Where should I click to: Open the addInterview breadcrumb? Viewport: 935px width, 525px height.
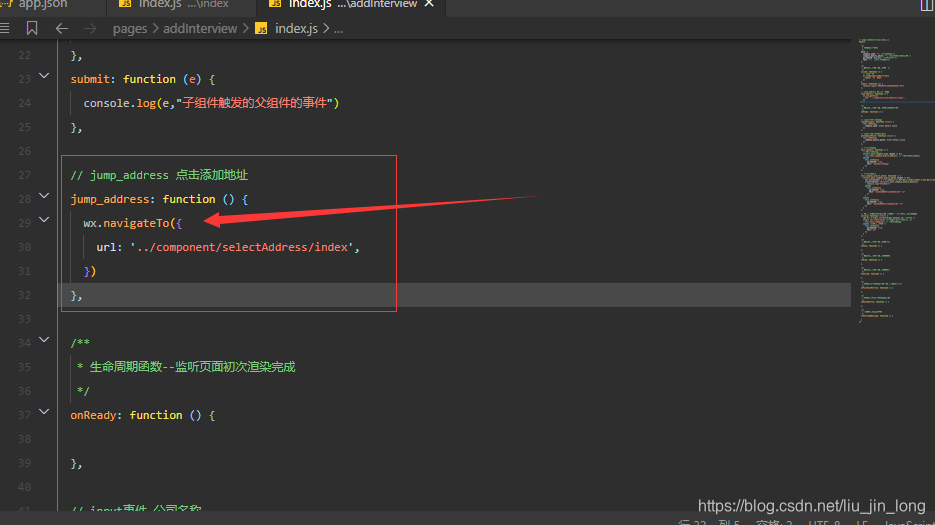click(x=200, y=29)
